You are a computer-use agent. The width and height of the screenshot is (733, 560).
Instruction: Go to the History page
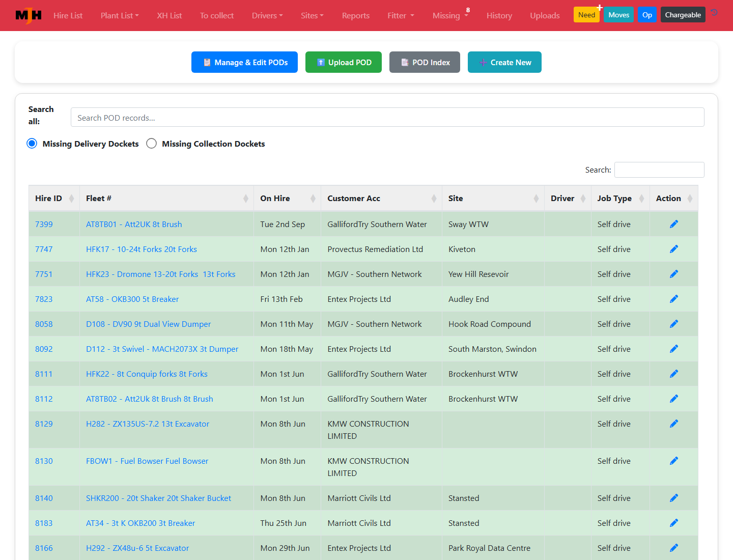tap(499, 15)
